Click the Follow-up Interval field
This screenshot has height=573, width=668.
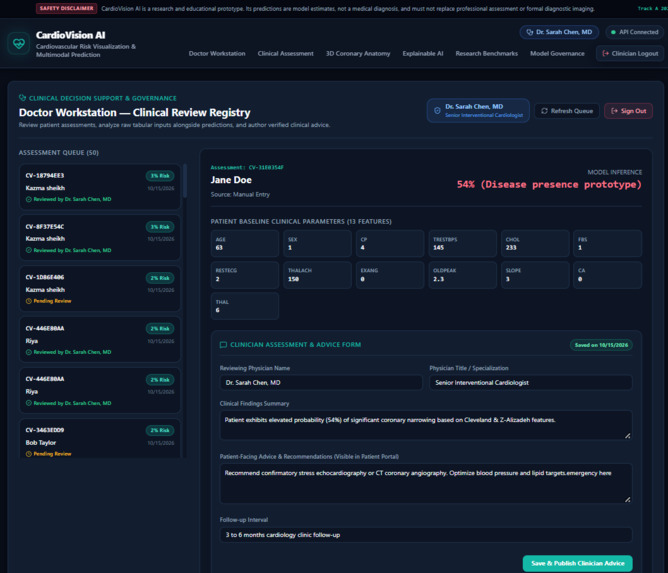click(x=426, y=535)
